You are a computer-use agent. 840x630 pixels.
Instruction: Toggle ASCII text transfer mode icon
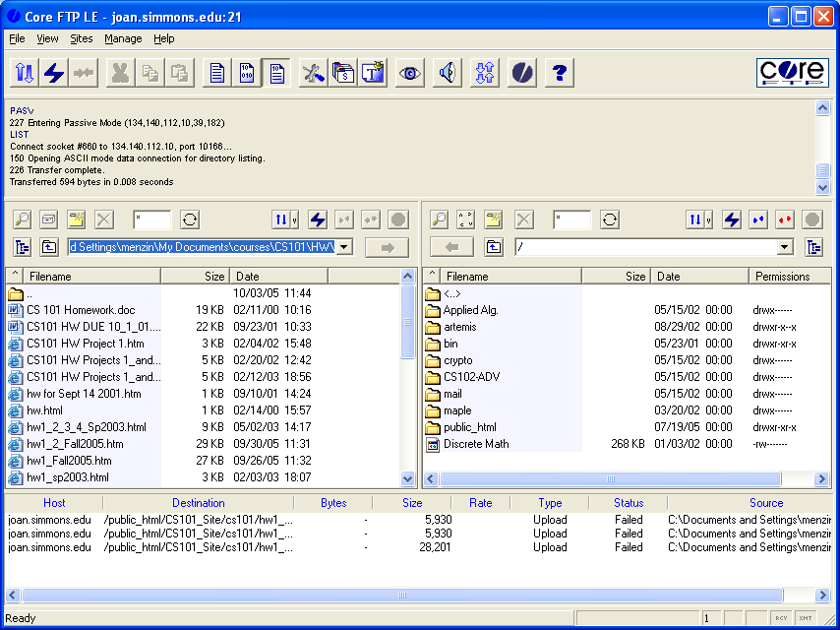click(x=217, y=74)
